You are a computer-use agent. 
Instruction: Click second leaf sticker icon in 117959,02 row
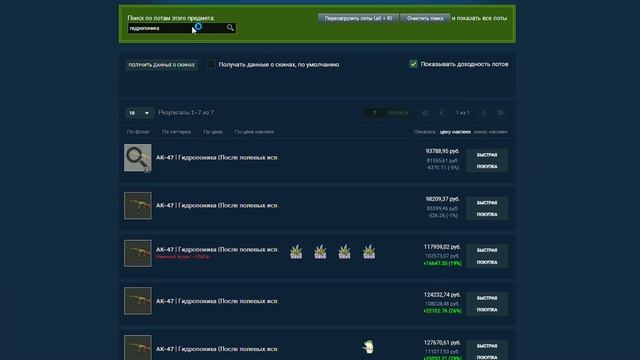[x=320, y=251]
